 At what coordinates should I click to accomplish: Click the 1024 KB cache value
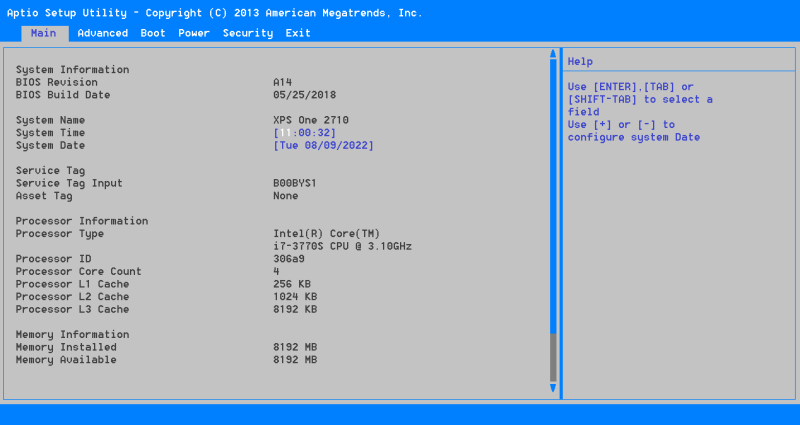295,297
